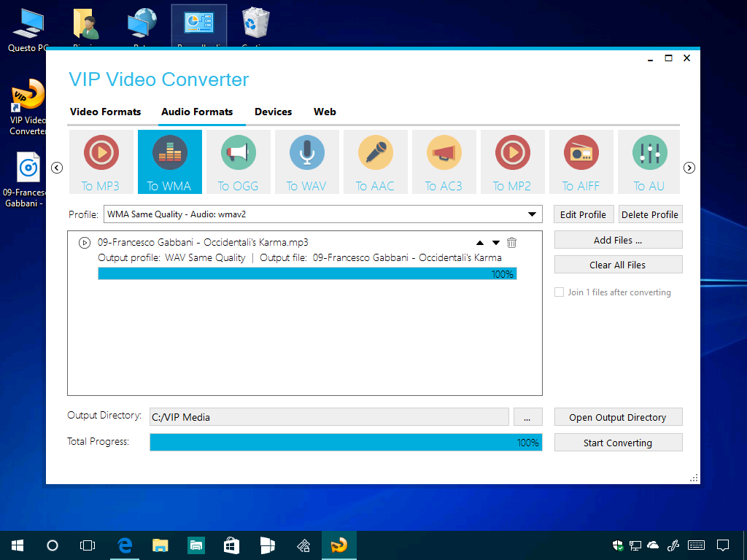
Task: Open Windows Defender tray icon
Action: 617,545
